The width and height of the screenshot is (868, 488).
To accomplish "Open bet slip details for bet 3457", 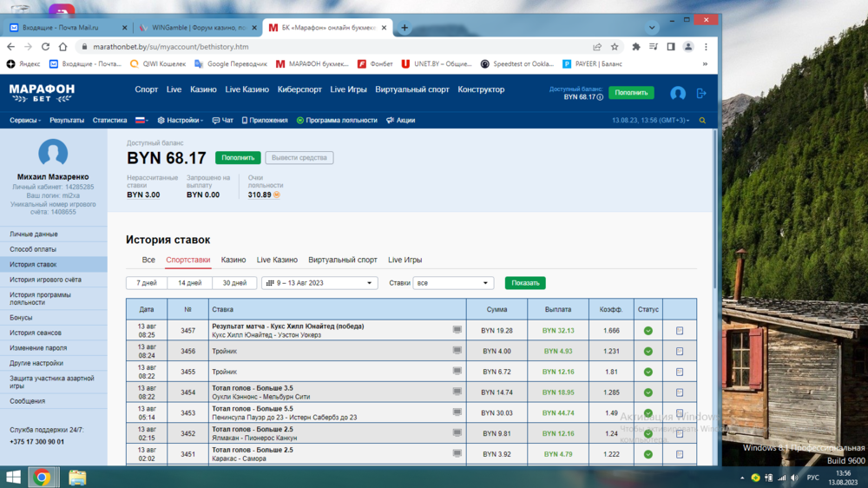I will click(x=679, y=331).
